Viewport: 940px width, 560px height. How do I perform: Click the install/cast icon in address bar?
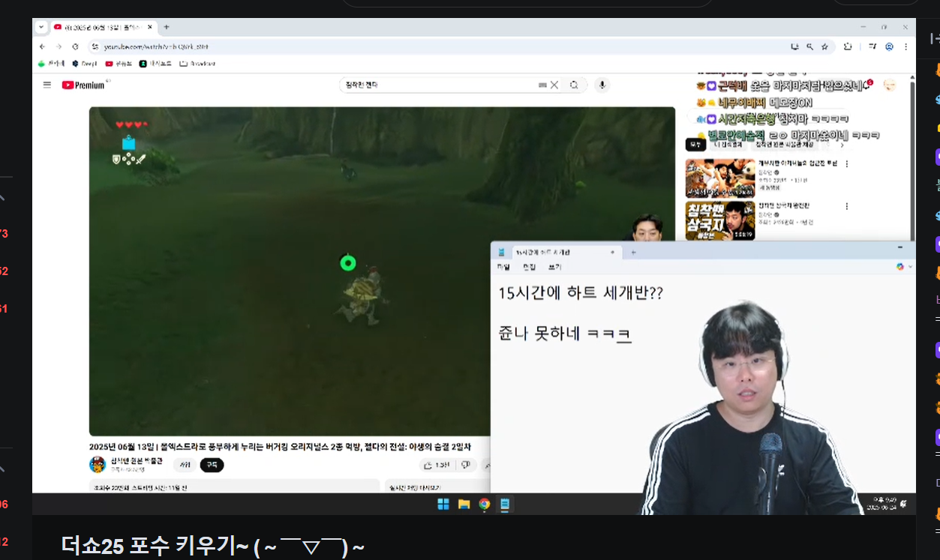pyautogui.click(x=794, y=46)
